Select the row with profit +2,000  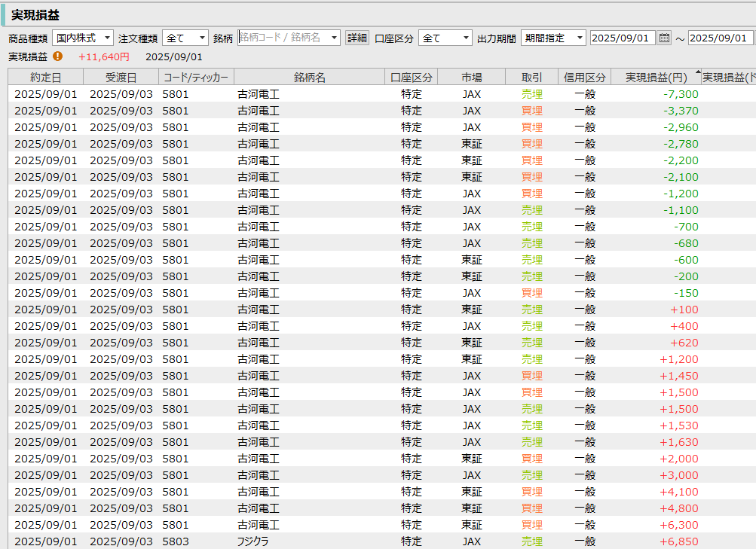click(382, 459)
